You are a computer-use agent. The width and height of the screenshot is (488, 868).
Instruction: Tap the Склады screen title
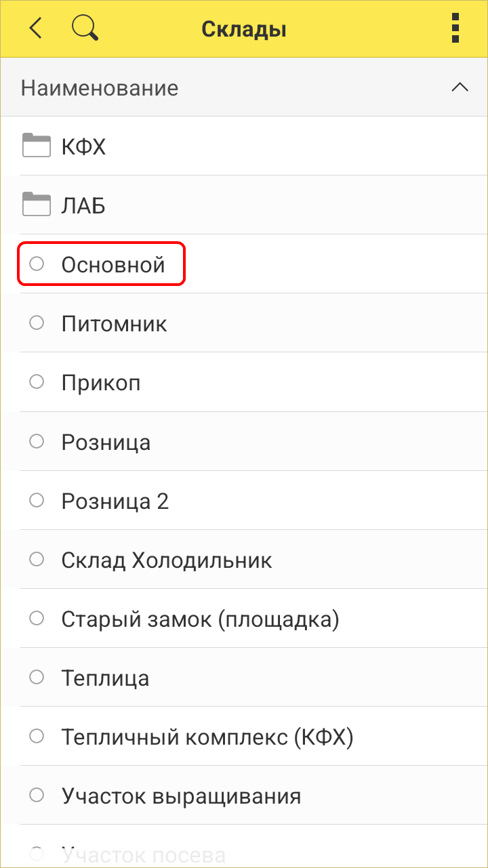point(244,30)
